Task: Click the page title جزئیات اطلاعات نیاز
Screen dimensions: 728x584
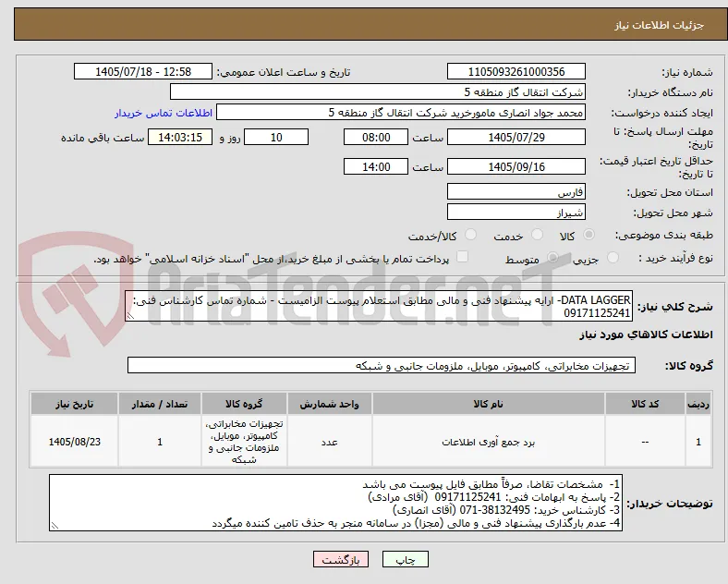Action: 660,25
